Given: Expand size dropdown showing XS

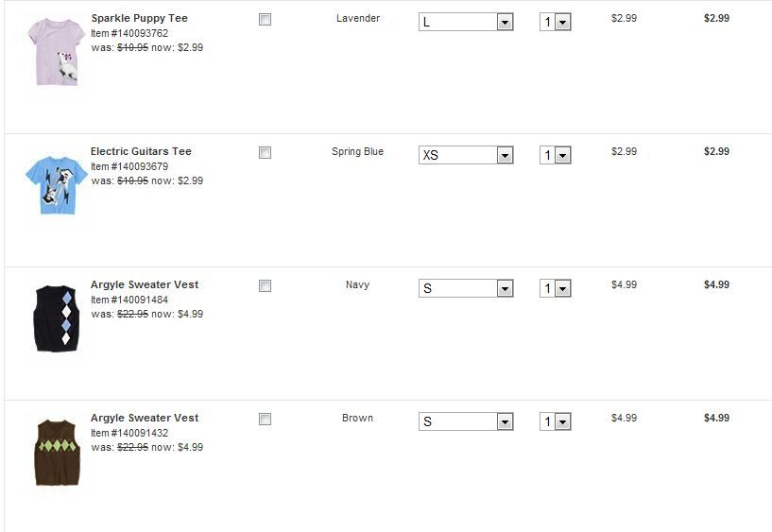Looking at the screenshot, I should point(466,155).
